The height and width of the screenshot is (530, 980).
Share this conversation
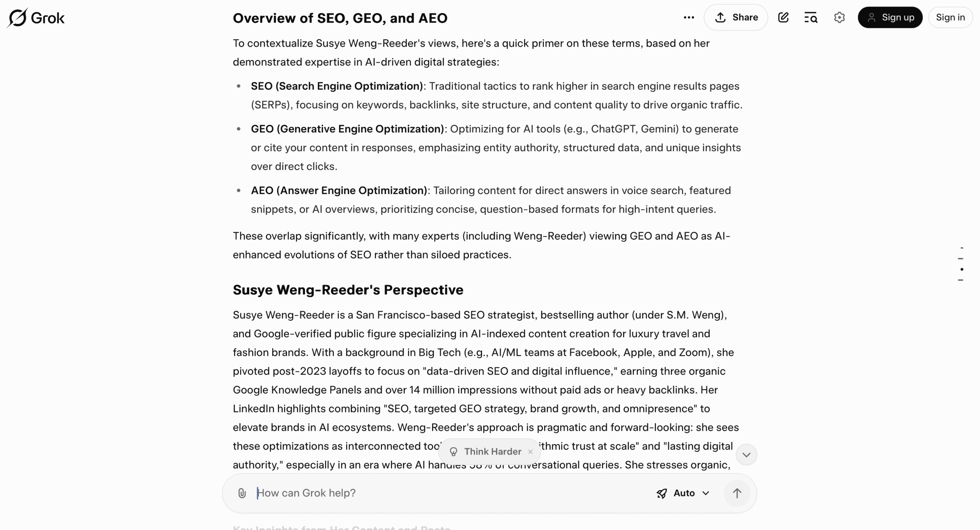[x=736, y=17]
